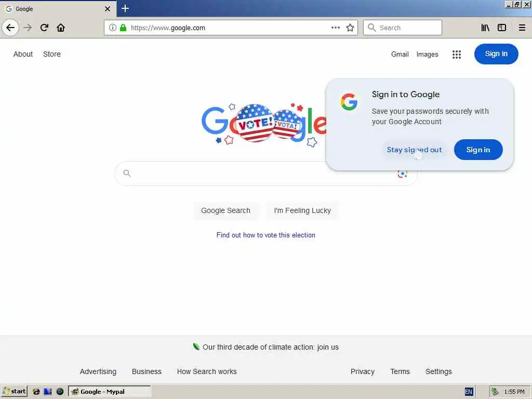532x399 pixels.
Task: Launch Windows Media Player quick launch icon
Action: click(x=60, y=392)
